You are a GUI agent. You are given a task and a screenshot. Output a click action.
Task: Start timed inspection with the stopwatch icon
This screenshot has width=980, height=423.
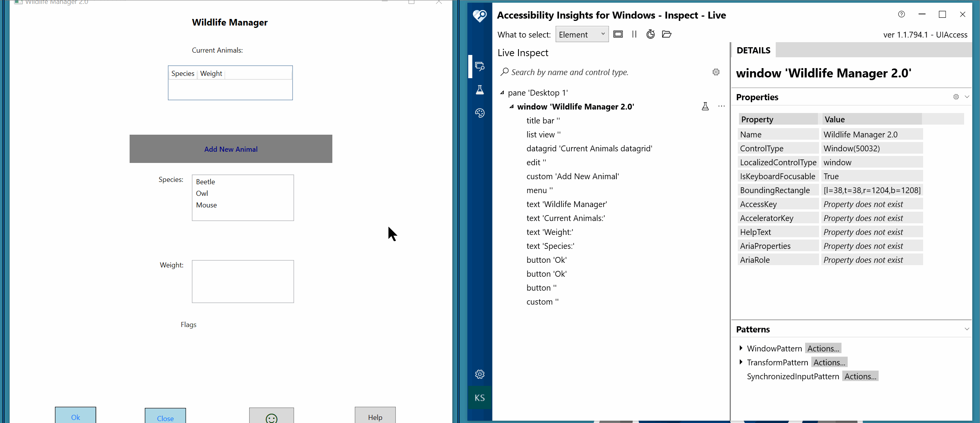(x=650, y=34)
